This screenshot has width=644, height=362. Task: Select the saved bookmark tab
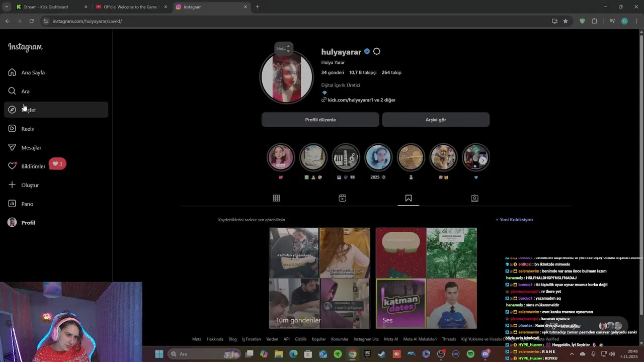click(409, 198)
